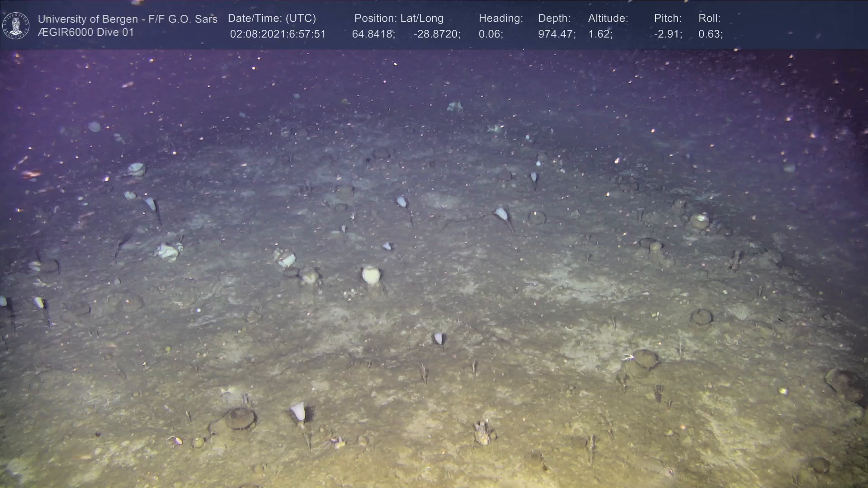Click the roll value 0.63

click(x=710, y=34)
